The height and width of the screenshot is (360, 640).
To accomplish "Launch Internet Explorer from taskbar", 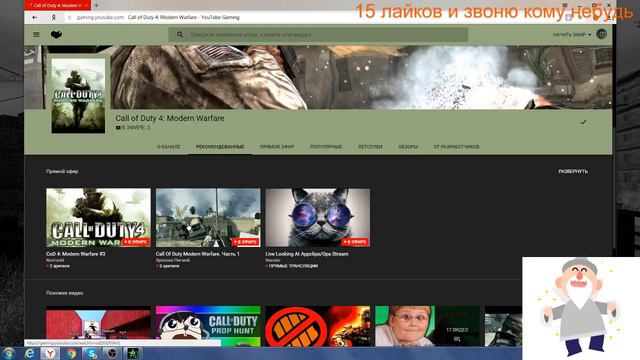I will [29, 353].
